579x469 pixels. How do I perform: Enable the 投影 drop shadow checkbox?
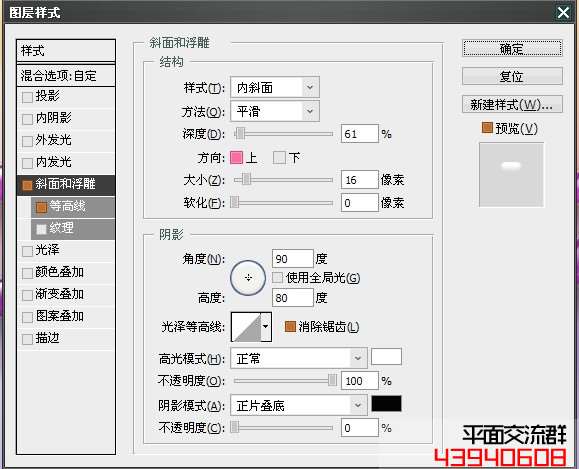pos(27,97)
